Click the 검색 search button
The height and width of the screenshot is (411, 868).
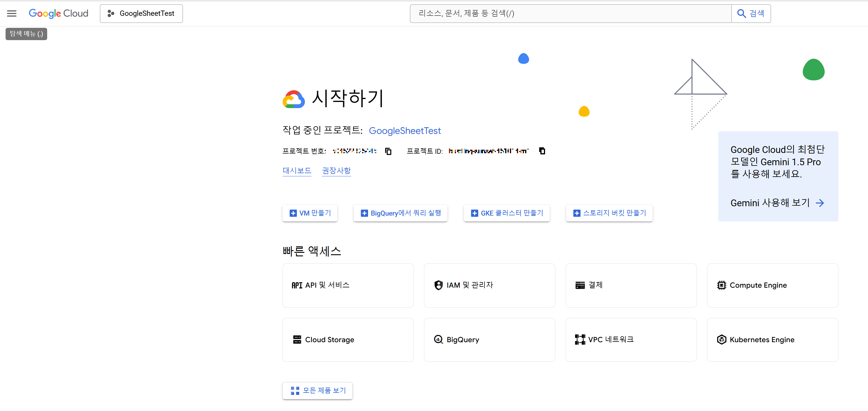[751, 13]
